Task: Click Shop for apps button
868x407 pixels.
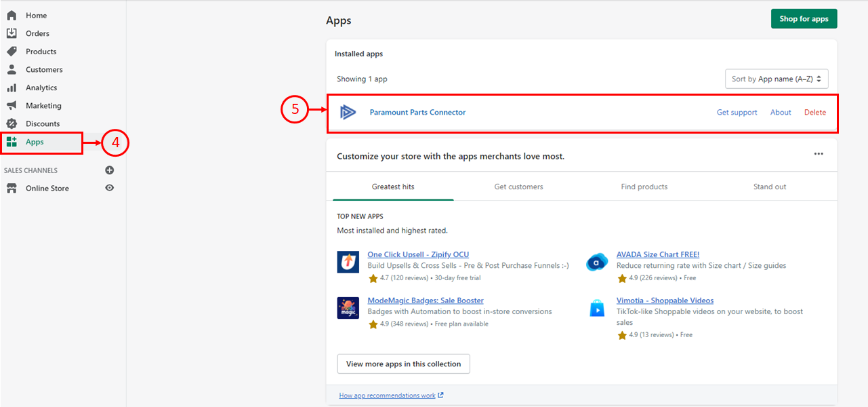Action: tap(804, 19)
